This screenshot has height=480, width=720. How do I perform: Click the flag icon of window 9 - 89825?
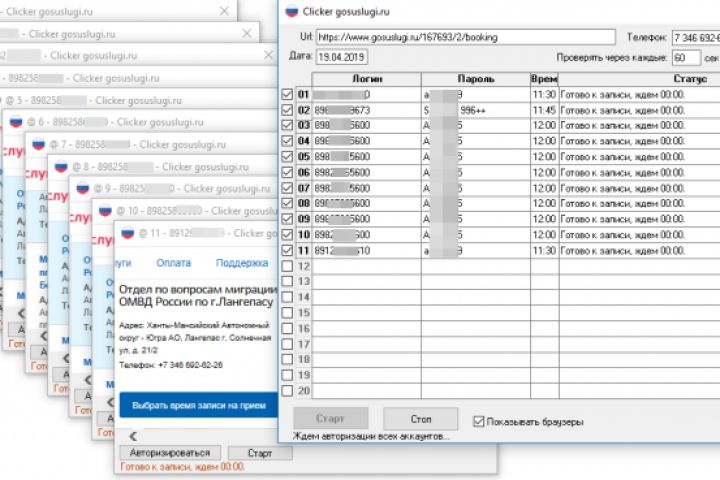tap(83, 188)
